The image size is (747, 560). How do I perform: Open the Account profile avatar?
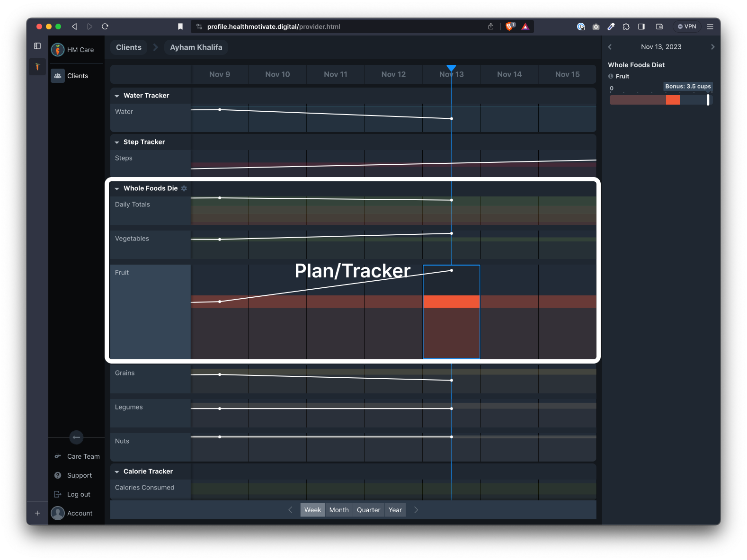[x=58, y=513]
